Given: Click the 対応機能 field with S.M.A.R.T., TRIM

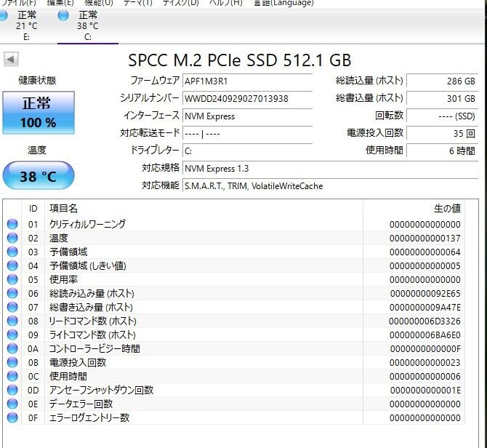Looking at the screenshot, I should pos(331,186).
